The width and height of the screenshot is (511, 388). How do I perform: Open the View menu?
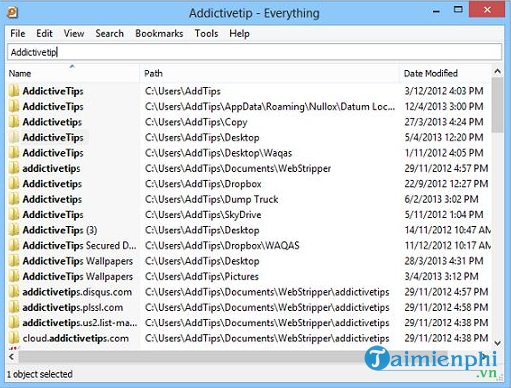click(74, 34)
